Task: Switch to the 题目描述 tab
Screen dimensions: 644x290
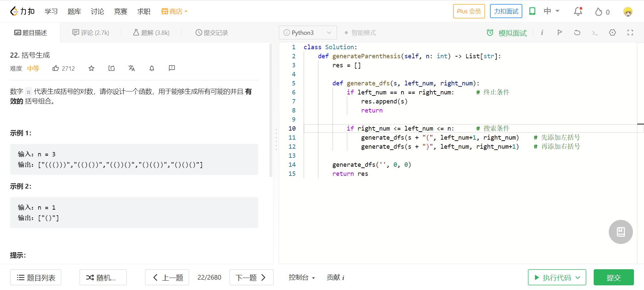Action: 31,32
